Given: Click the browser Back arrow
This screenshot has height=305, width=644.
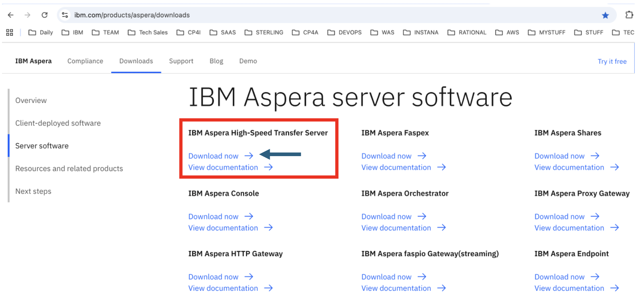Looking at the screenshot, I should [x=10, y=15].
